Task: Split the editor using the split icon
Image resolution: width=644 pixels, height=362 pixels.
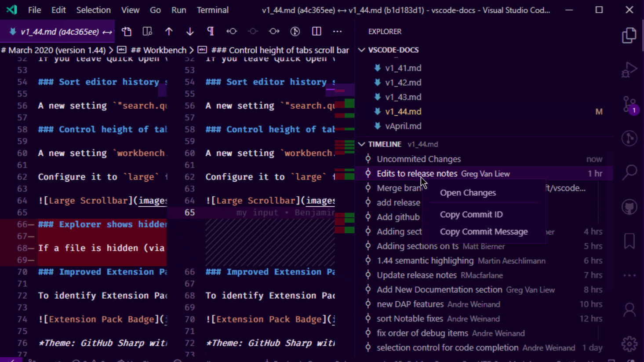Action: click(x=316, y=31)
